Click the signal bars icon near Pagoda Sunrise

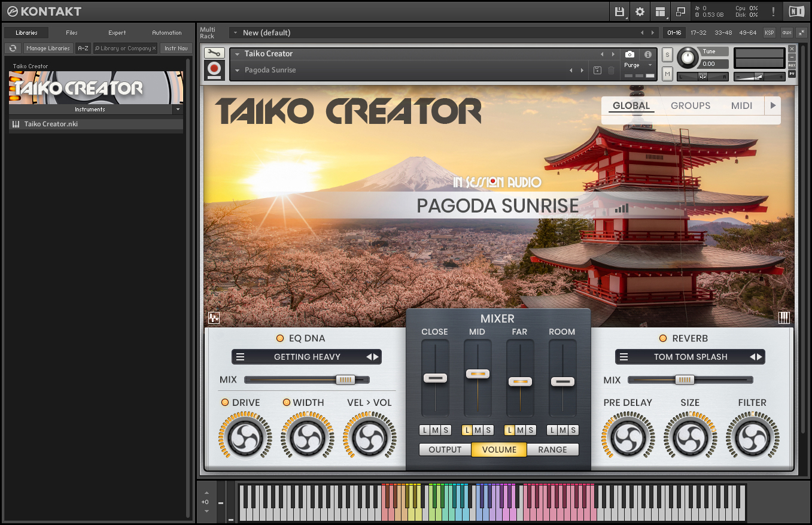[x=622, y=208]
